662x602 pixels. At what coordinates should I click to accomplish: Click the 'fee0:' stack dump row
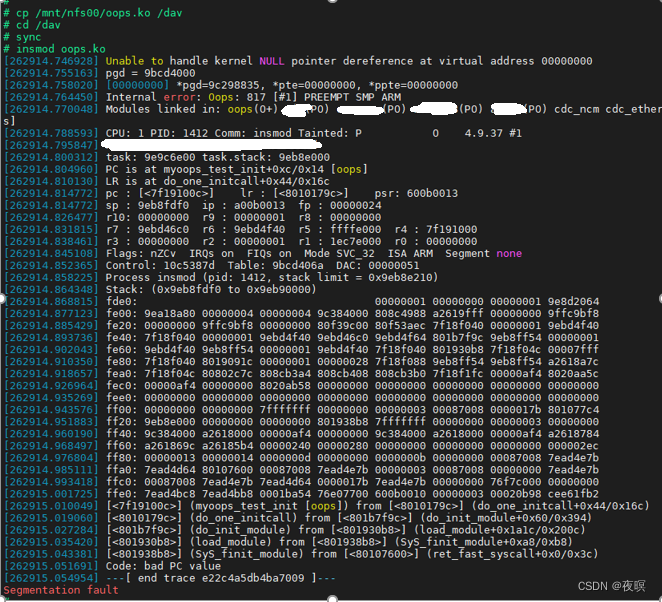[301, 398]
